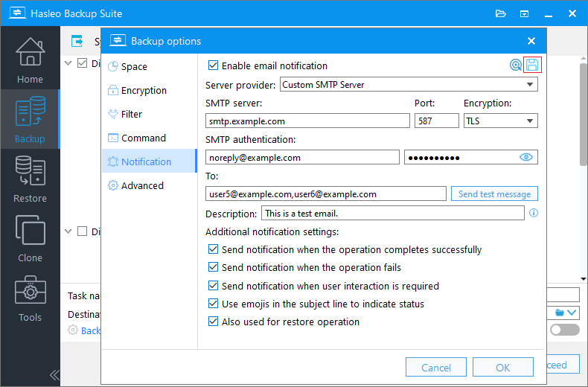Viewport: 588px width, 387px height.
Task: Select the Notification options tab
Action: (x=150, y=161)
